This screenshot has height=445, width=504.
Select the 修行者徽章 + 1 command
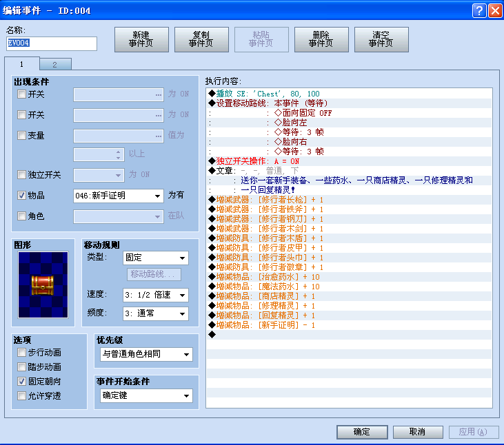pos(349,267)
